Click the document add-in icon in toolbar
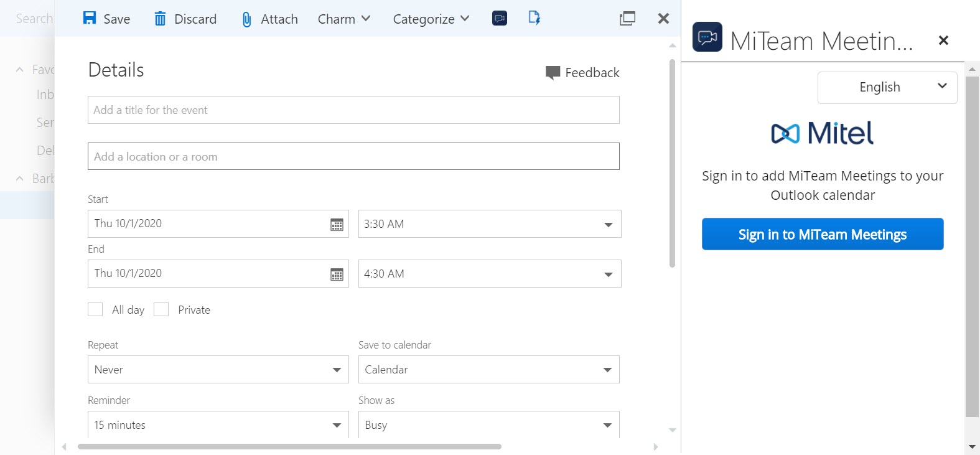980x455 pixels. click(x=534, y=18)
